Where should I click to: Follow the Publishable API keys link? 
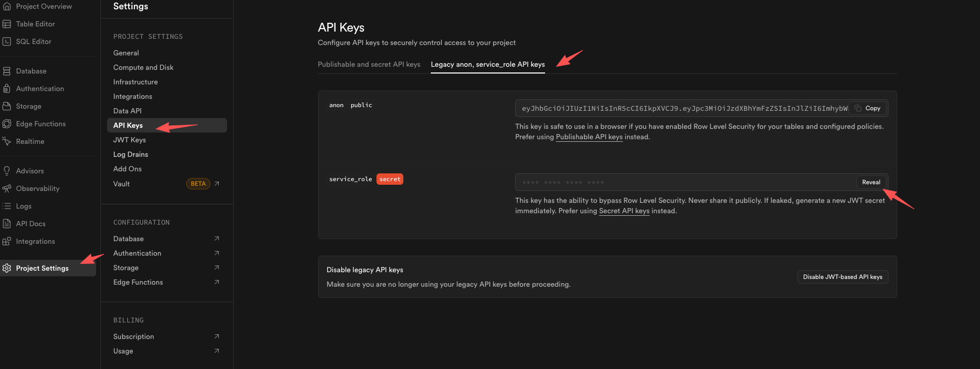point(589,137)
